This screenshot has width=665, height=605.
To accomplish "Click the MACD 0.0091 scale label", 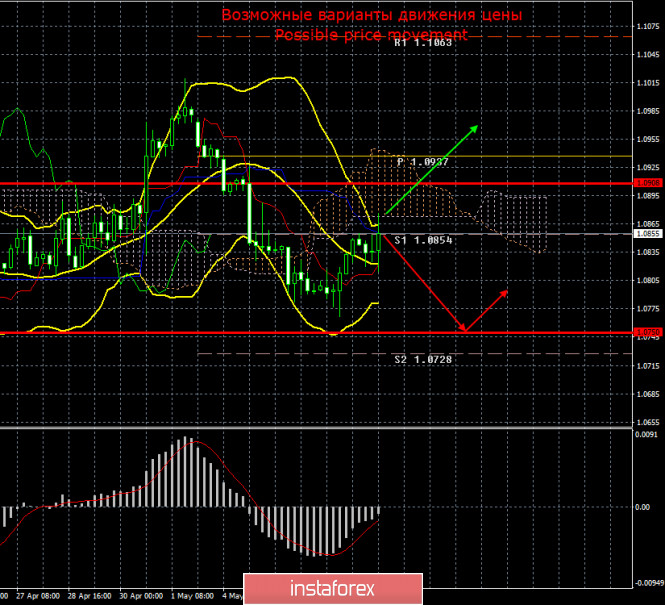I will pos(645,434).
